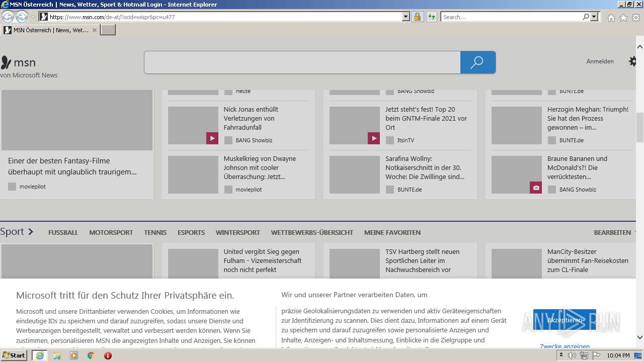Open the search provider dropdown arrow
Viewport: 644px width, 362px height.
pyautogui.click(x=595, y=17)
